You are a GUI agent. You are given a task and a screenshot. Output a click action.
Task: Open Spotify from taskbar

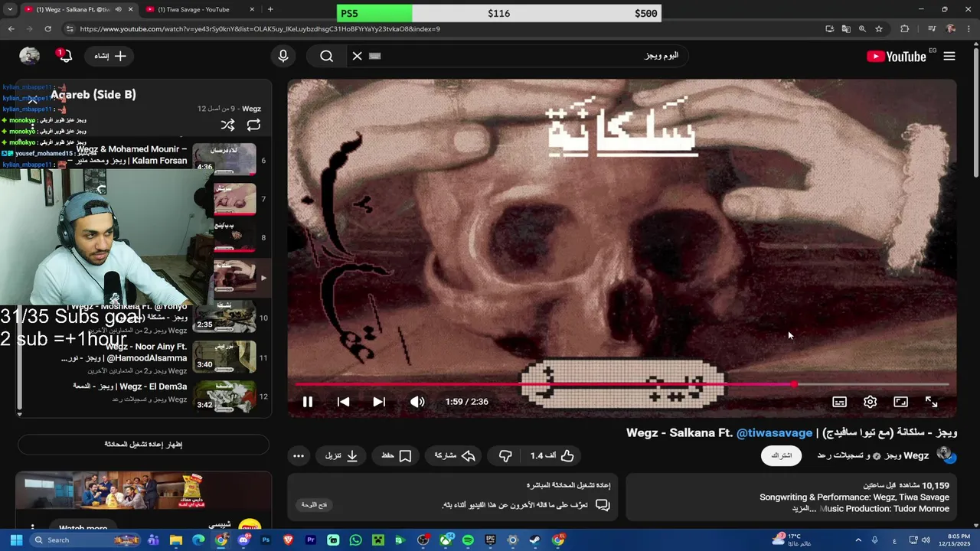pos(468,540)
